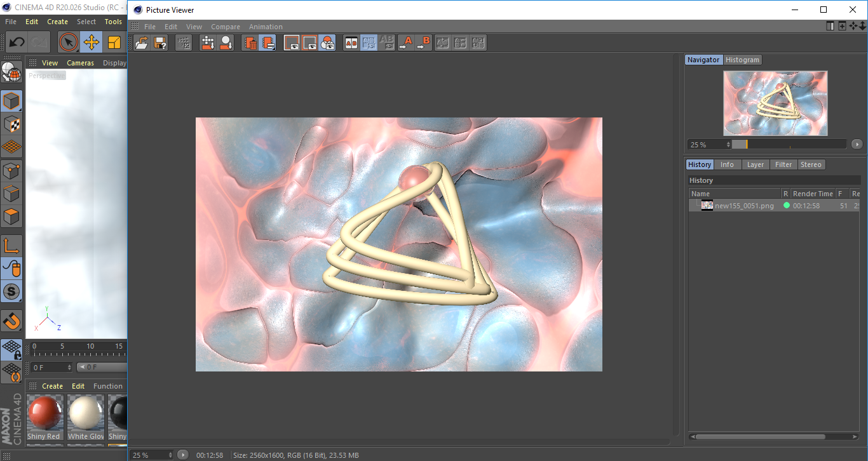
Task: Click Set as A icon
Action: pos(405,43)
